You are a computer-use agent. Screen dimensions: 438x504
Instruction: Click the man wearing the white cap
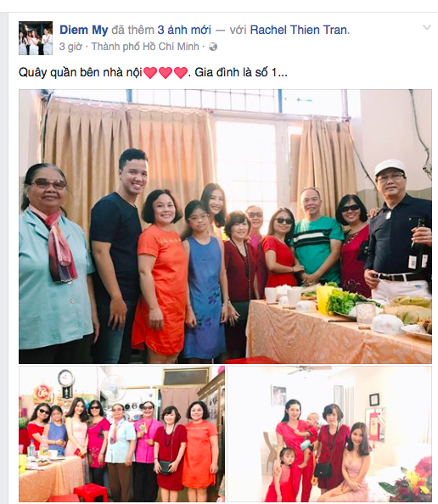click(x=398, y=230)
